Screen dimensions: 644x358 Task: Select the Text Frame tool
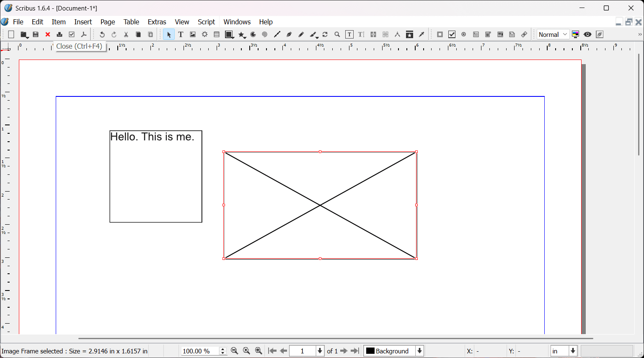click(181, 35)
